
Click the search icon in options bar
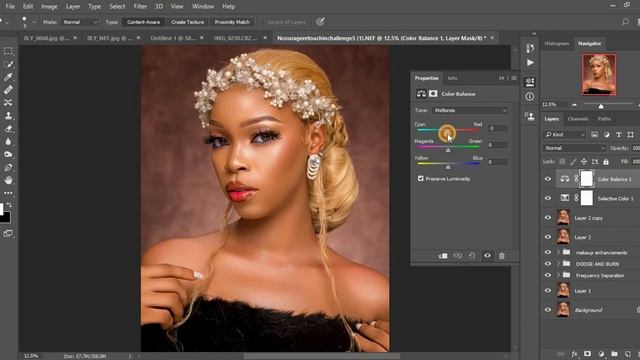coord(625,22)
